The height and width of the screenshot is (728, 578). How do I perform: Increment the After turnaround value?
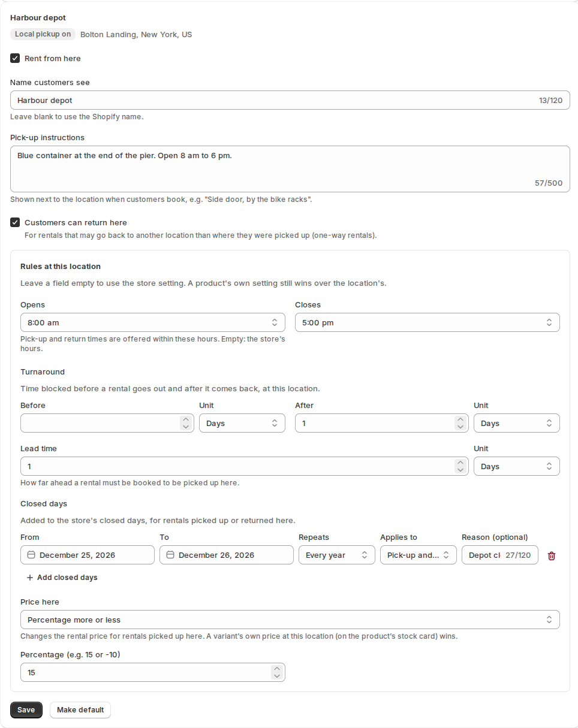point(460,420)
